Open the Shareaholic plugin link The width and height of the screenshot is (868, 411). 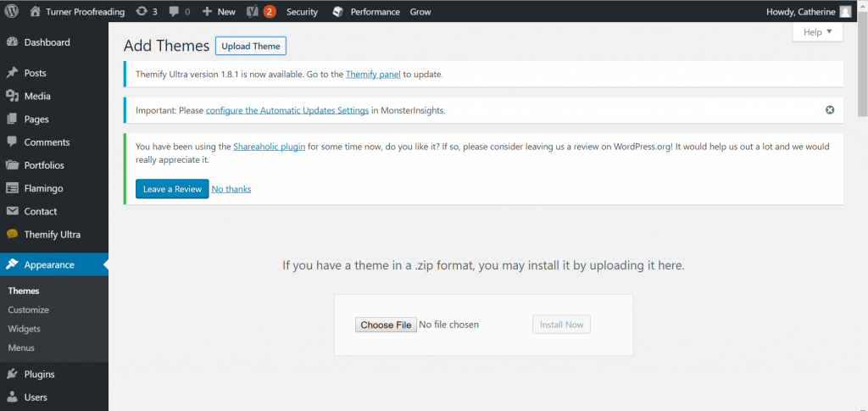pyautogui.click(x=269, y=147)
